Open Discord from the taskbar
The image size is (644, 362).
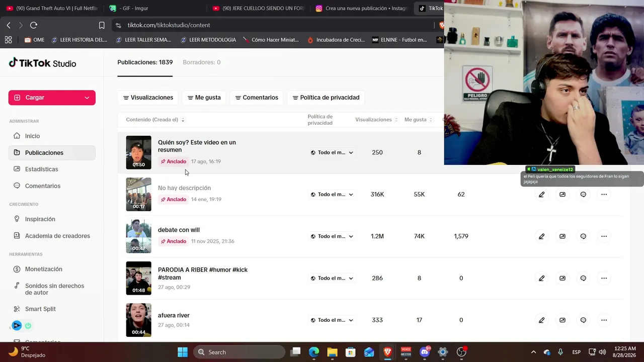pos(424,352)
